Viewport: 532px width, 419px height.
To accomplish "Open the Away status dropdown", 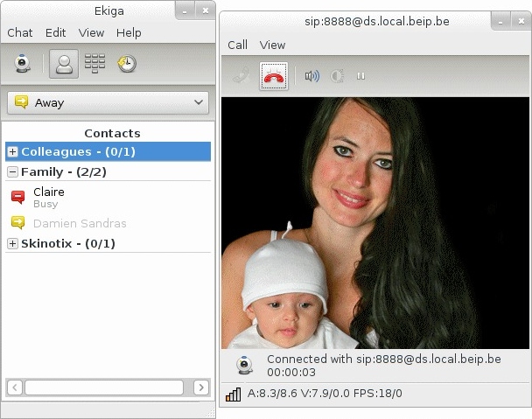I will tap(108, 103).
